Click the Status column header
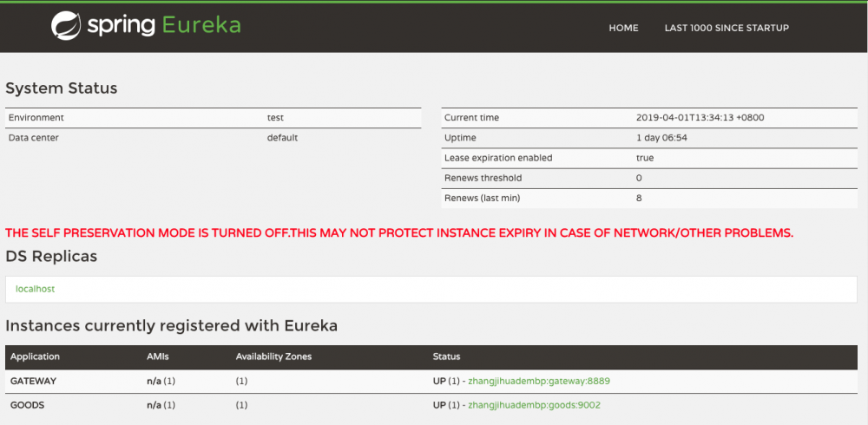 click(x=446, y=356)
